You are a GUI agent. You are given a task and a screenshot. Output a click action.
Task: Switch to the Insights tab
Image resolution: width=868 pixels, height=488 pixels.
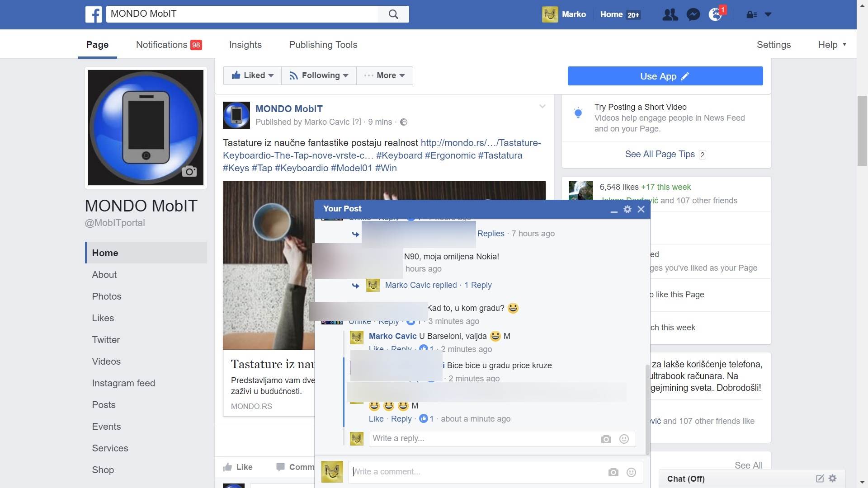[x=245, y=45]
